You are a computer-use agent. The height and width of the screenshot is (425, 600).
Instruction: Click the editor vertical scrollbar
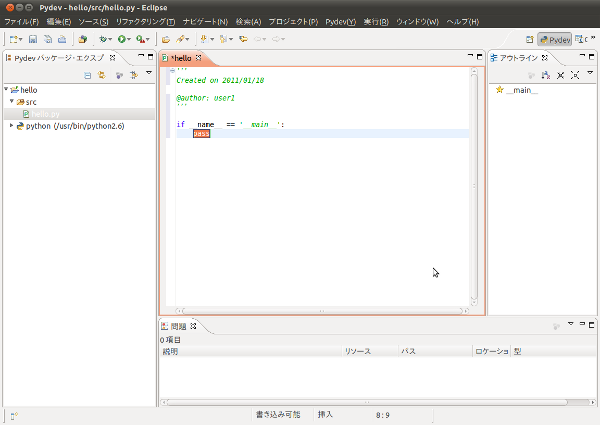coord(474,186)
